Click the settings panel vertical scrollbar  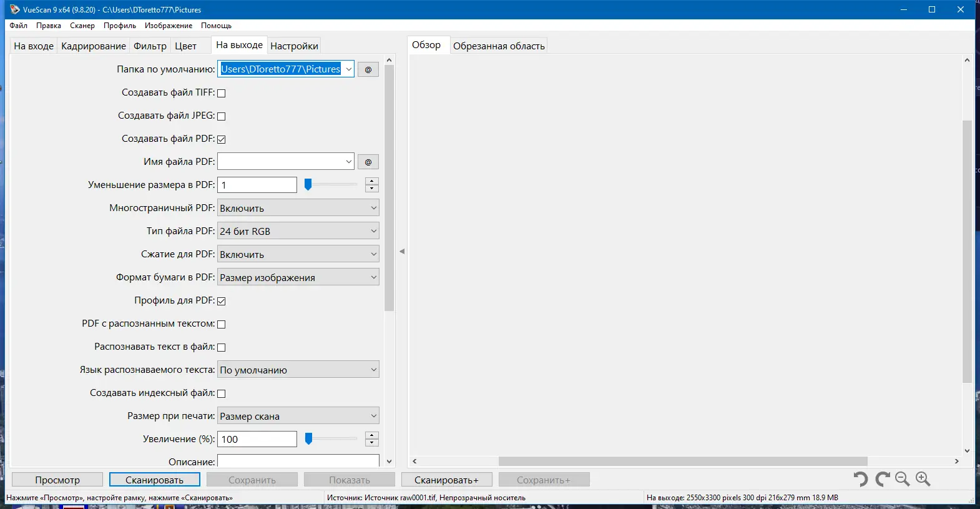(x=390, y=187)
